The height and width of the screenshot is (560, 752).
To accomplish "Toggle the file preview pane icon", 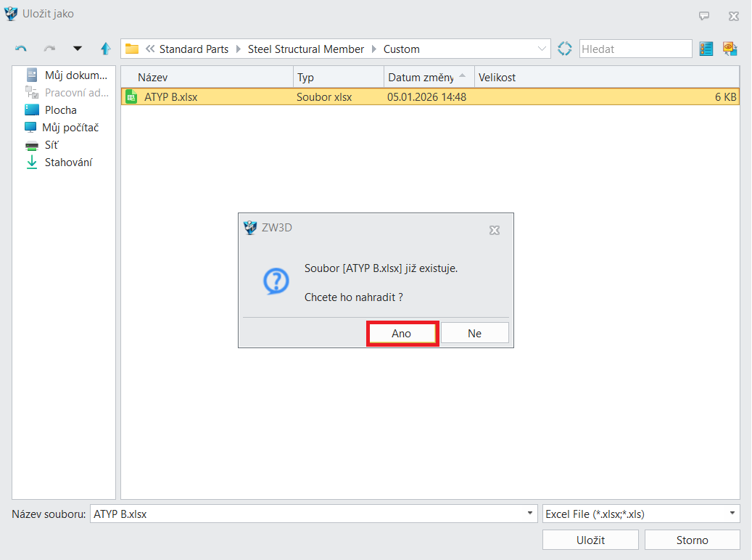I will coord(730,49).
